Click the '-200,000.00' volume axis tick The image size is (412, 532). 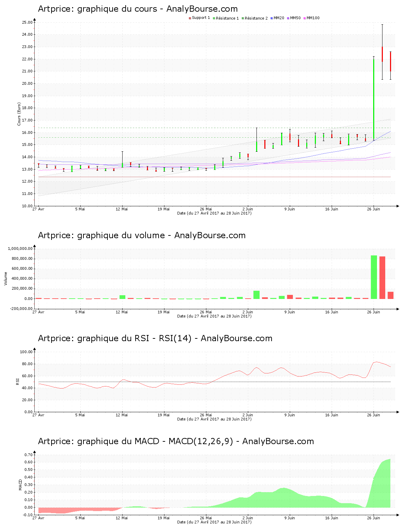point(21,309)
